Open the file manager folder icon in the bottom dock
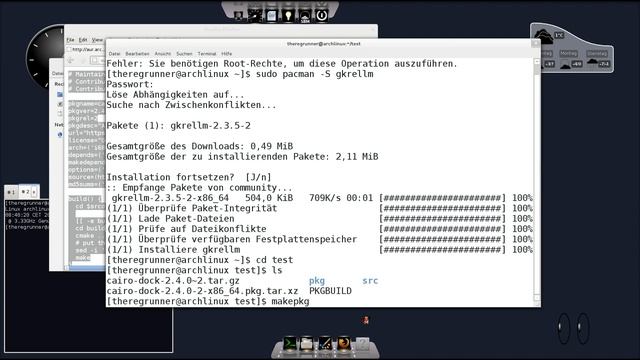The height and width of the screenshot is (360, 640). tap(307, 343)
